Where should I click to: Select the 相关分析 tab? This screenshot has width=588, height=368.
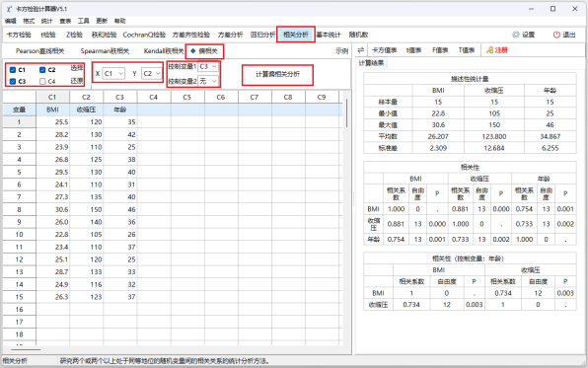point(296,35)
